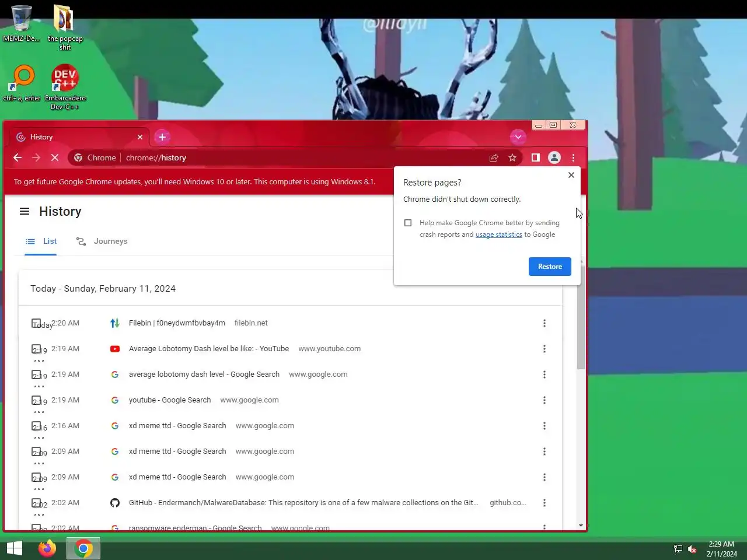Viewport: 747px width, 560px height.
Task: Open actions menu for average lobotomy dash search
Action: (x=544, y=374)
